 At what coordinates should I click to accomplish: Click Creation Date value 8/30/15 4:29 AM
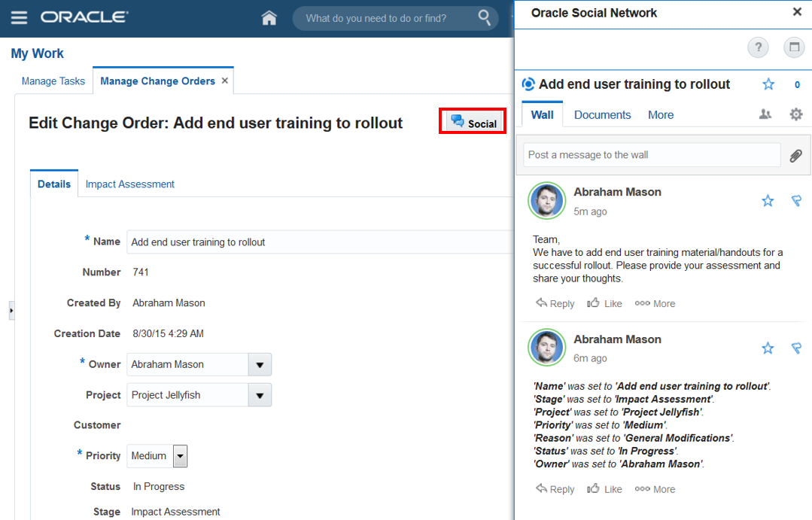click(168, 333)
